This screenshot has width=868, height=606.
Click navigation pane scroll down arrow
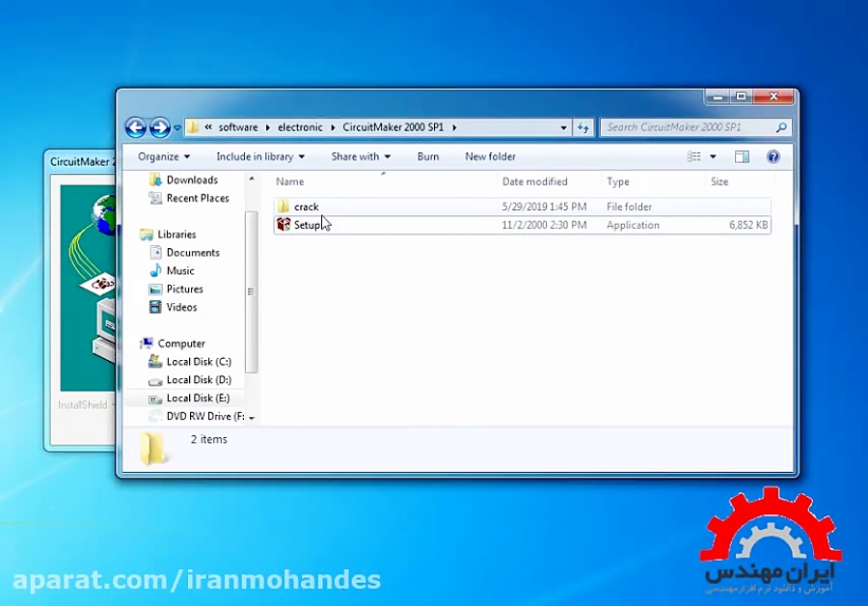coord(252,418)
